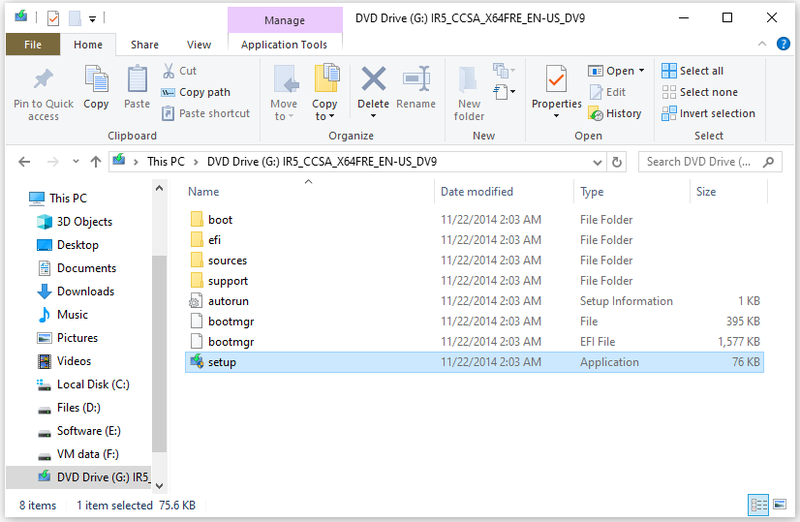Click Select all
The image size is (800, 522).
[692, 71]
